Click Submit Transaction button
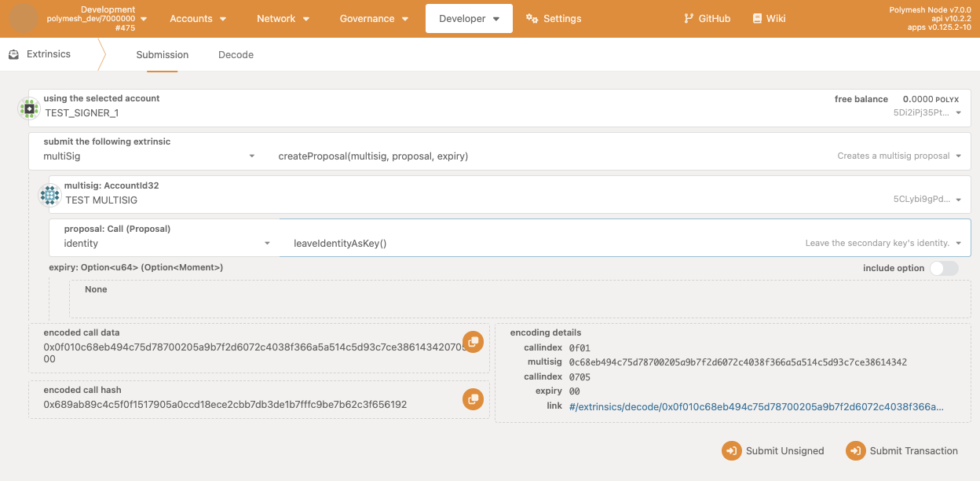Image resolution: width=980 pixels, height=481 pixels. coord(902,451)
